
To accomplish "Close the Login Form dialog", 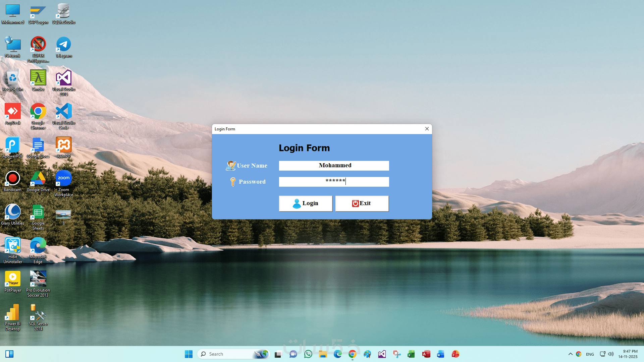I will coord(427,129).
